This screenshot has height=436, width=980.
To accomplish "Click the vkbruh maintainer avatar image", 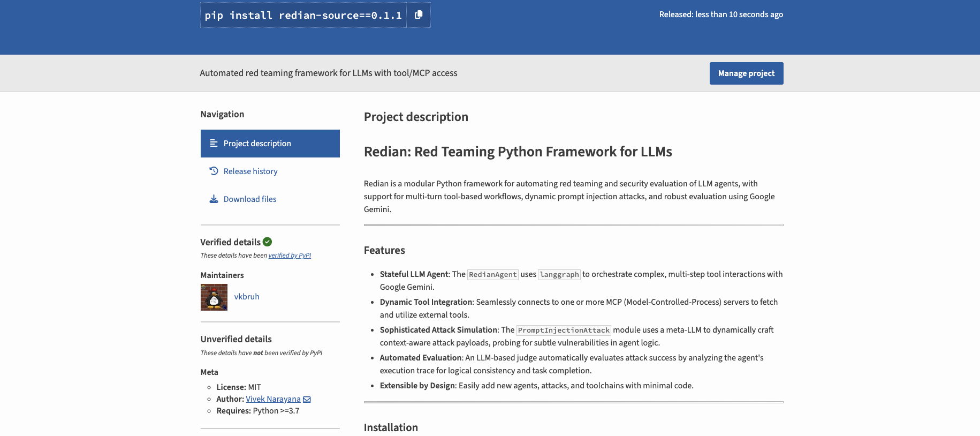I will click(x=214, y=297).
